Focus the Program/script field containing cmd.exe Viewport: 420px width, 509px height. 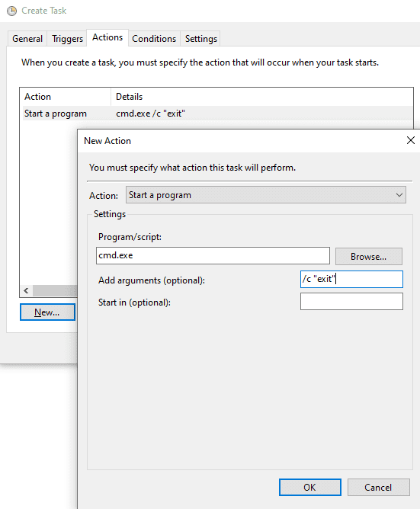point(213,255)
